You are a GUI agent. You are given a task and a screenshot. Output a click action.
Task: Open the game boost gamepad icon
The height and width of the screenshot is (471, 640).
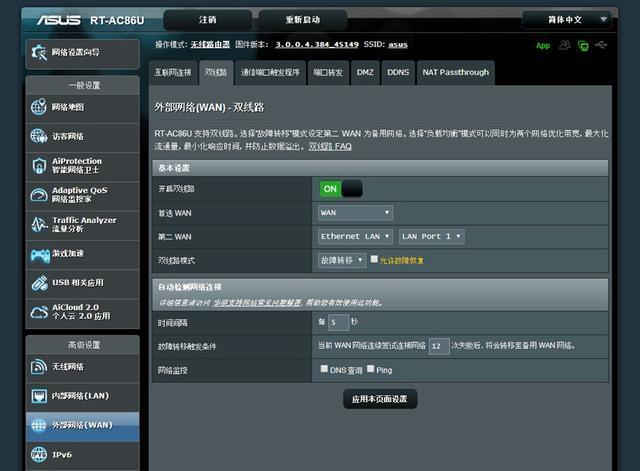click(40, 255)
